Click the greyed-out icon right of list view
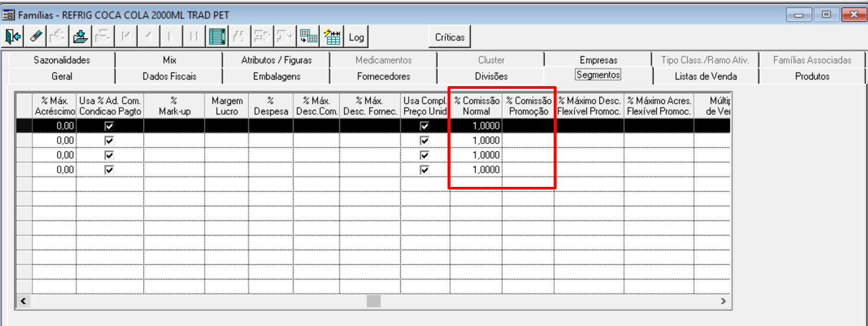Screen dimensions: 868x326 pyautogui.click(x=239, y=37)
